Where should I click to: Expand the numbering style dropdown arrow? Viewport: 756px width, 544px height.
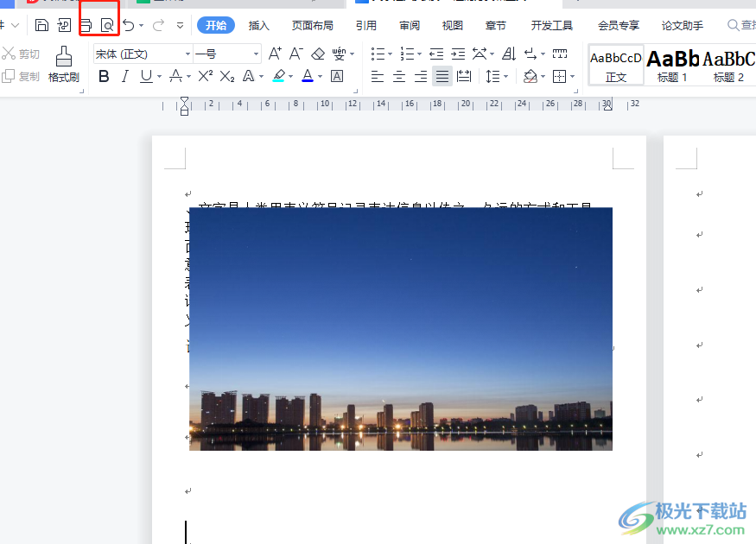click(419, 54)
